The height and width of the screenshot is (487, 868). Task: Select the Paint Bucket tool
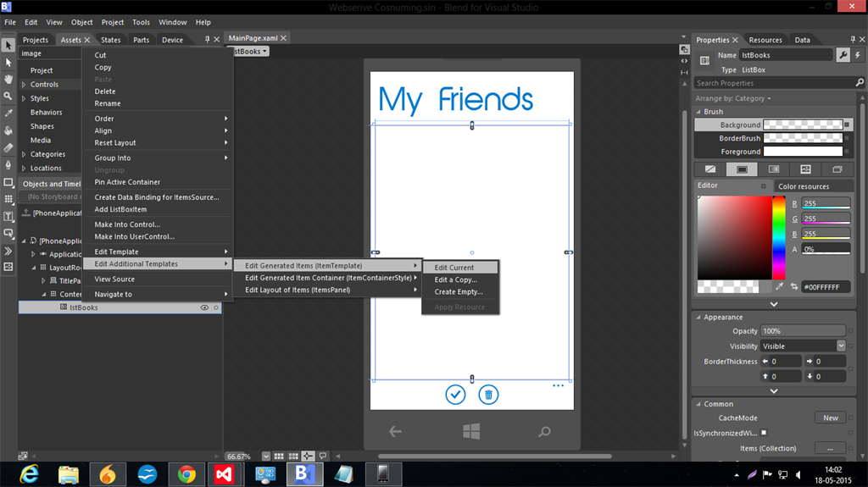[8, 130]
